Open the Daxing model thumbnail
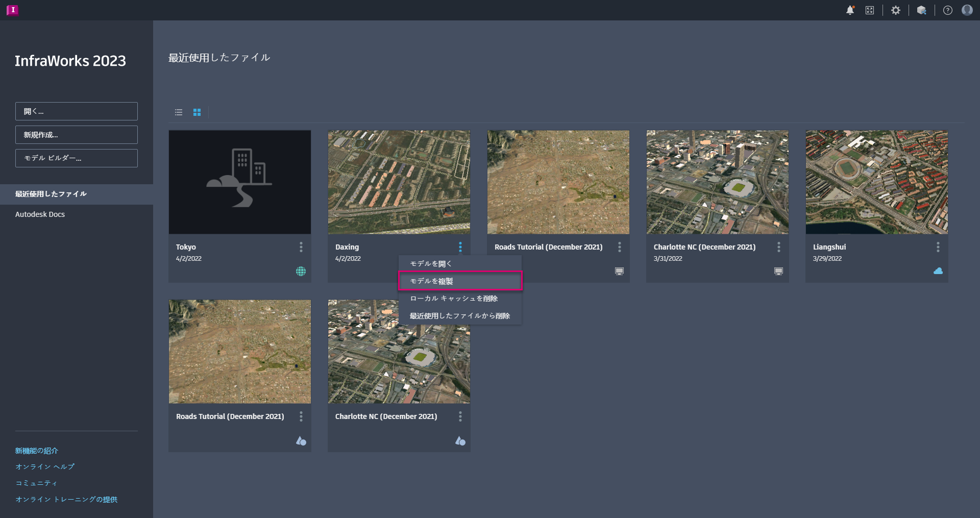Viewport: 980px width, 518px height. (399, 182)
